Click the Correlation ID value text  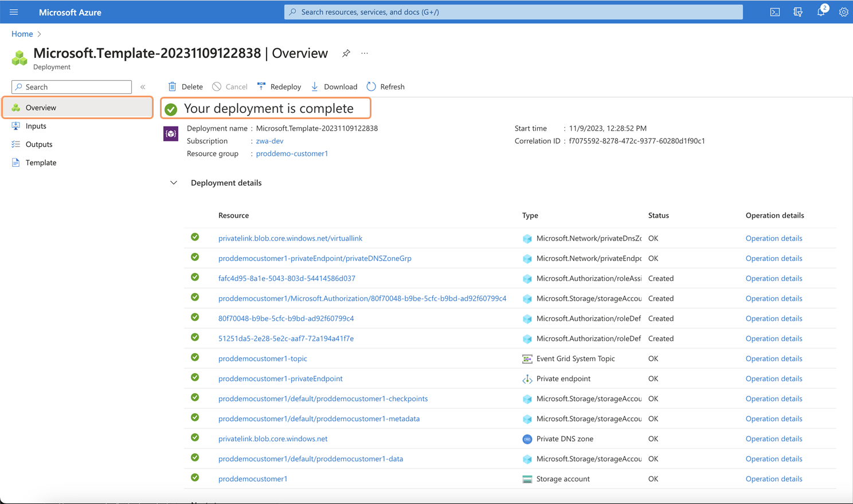pos(637,141)
